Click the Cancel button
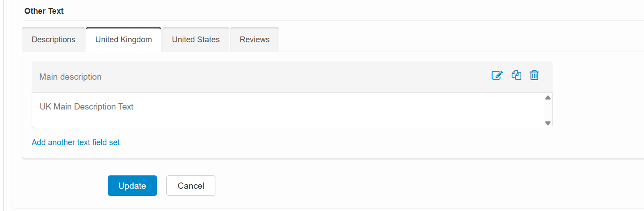The image size is (644, 211). pos(191,186)
